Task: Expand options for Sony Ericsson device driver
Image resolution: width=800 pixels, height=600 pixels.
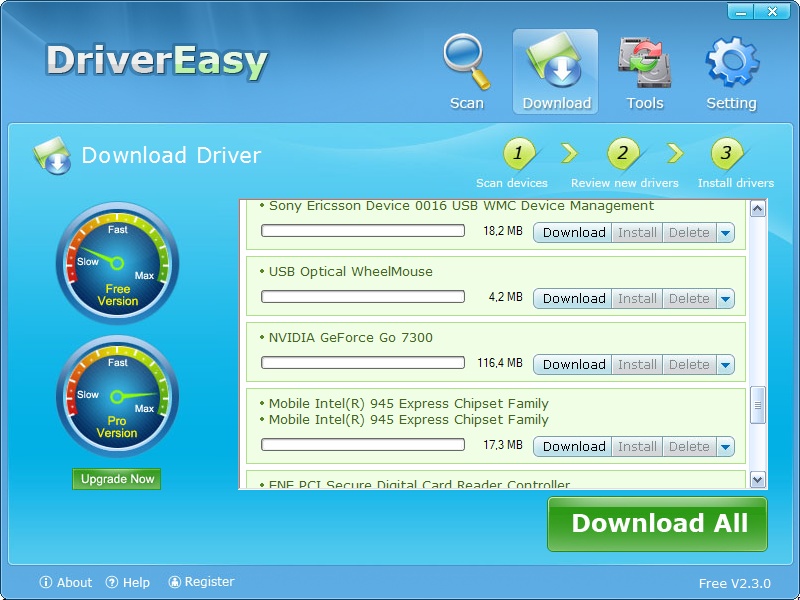Action: tap(724, 232)
